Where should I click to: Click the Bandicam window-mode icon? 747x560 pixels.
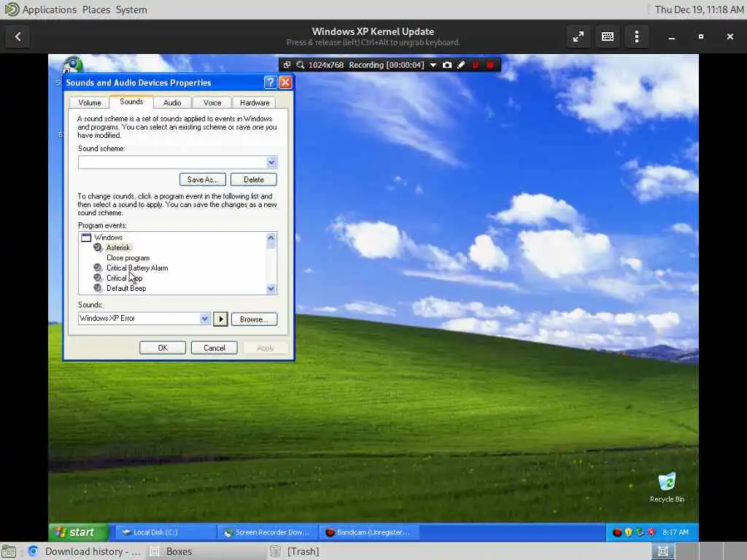click(287, 65)
